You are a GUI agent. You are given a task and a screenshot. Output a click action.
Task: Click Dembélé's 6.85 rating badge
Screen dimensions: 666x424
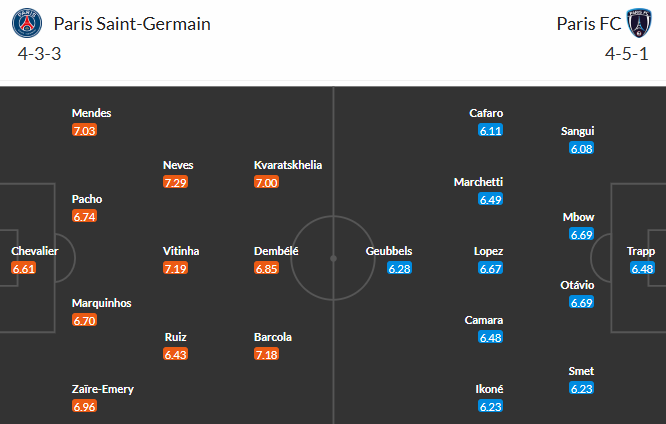point(267,269)
